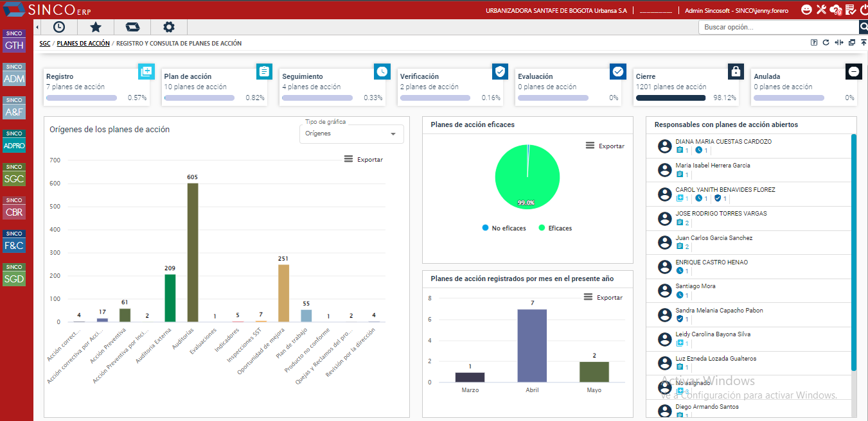
Task: Click the SGC breadcrumb link
Action: pos(44,44)
